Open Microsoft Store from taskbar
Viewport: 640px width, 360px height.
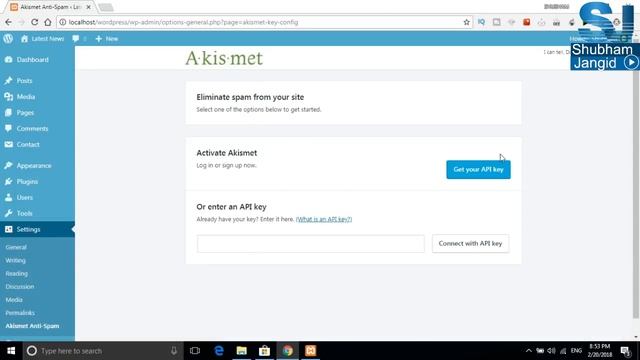pyautogui.click(x=264, y=351)
